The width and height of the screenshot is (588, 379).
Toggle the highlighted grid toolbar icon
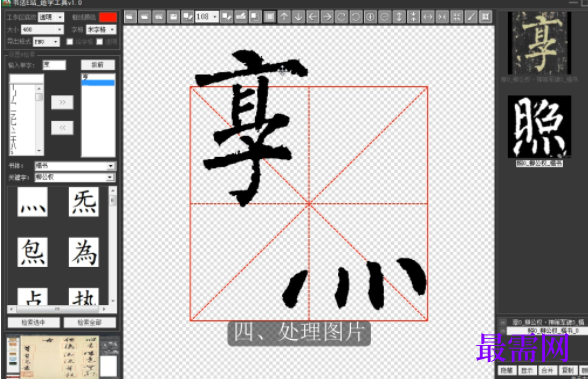tap(269, 16)
